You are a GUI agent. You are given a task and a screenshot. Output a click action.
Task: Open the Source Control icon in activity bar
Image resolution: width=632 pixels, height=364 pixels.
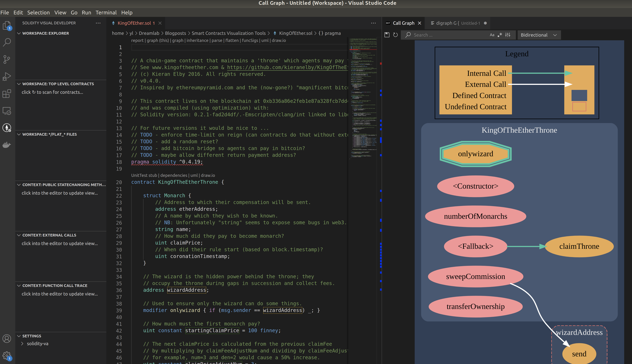7,59
